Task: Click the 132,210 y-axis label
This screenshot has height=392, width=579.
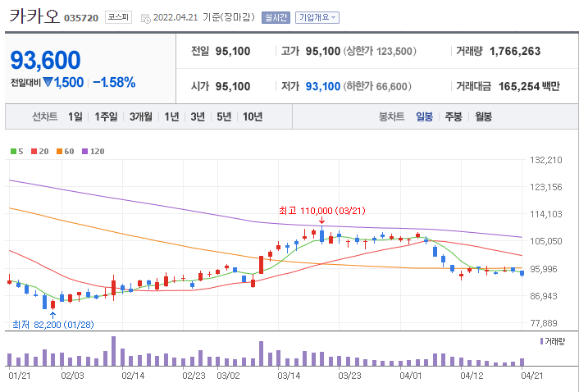Action: click(545, 160)
